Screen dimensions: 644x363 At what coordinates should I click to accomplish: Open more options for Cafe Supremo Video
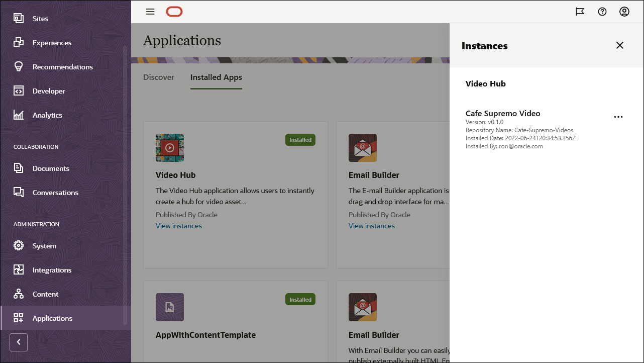[x=618, y=117]
